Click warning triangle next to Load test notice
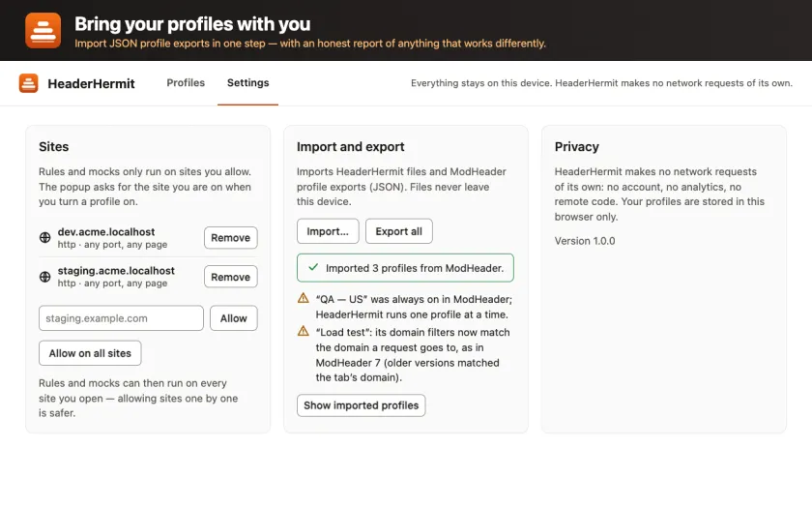 pos(303,331)
